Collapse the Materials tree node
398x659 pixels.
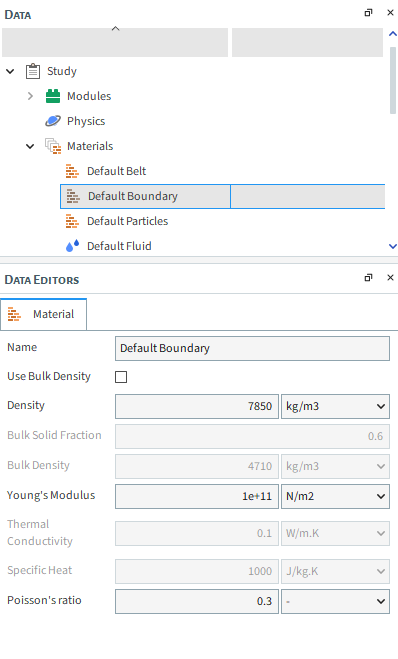30,146
